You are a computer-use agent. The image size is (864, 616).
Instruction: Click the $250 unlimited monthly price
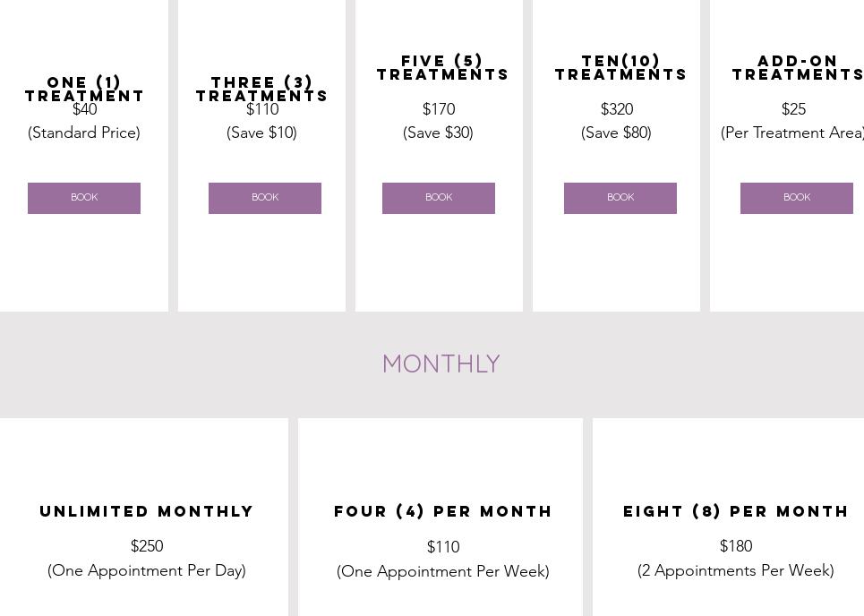tap(147, 546)
